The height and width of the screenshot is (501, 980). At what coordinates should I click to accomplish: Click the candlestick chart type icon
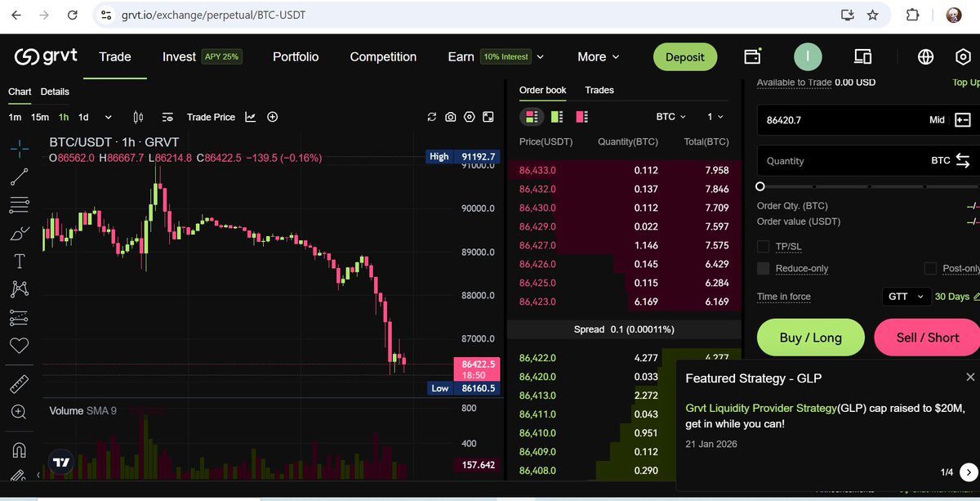click(x=138, y=117)
